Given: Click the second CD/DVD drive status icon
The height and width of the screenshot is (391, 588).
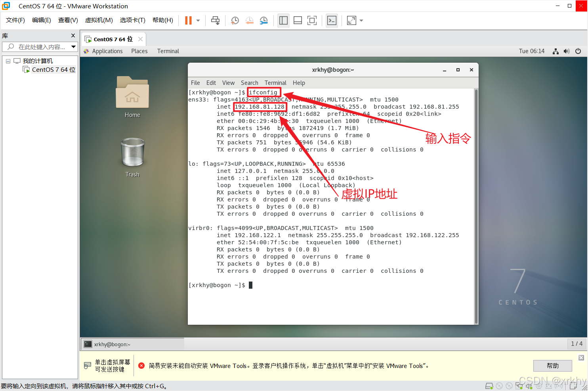Looking at the screenshot, I should [x=509, y=386].
